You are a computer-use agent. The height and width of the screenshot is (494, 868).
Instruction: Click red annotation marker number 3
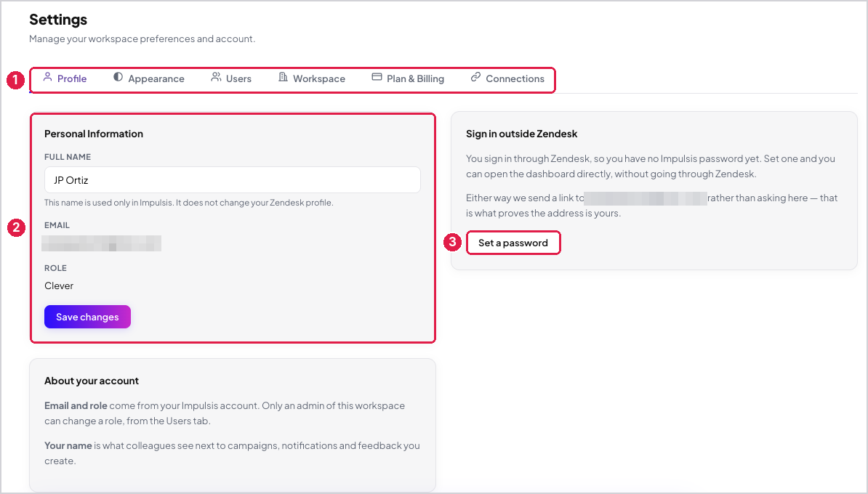(452, 242)
